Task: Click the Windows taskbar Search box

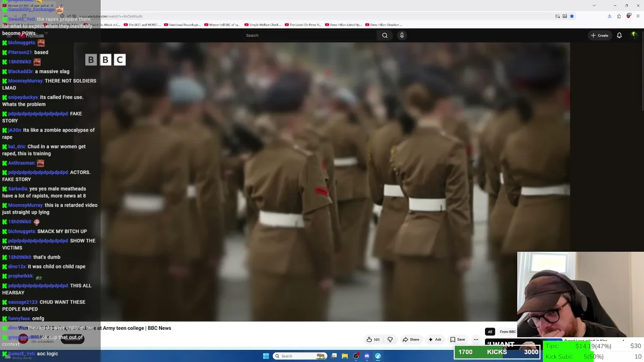Action: coord(300,356)
